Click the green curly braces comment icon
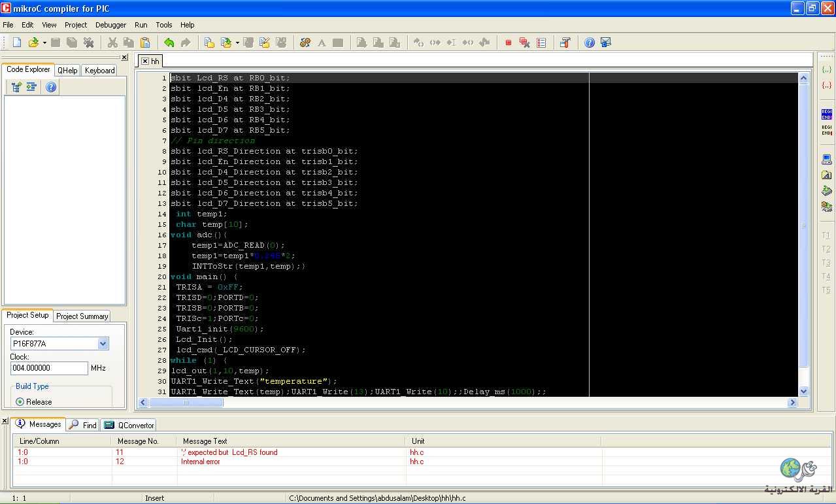The height and width of the screenshot is (504, 836). [827, 69]
